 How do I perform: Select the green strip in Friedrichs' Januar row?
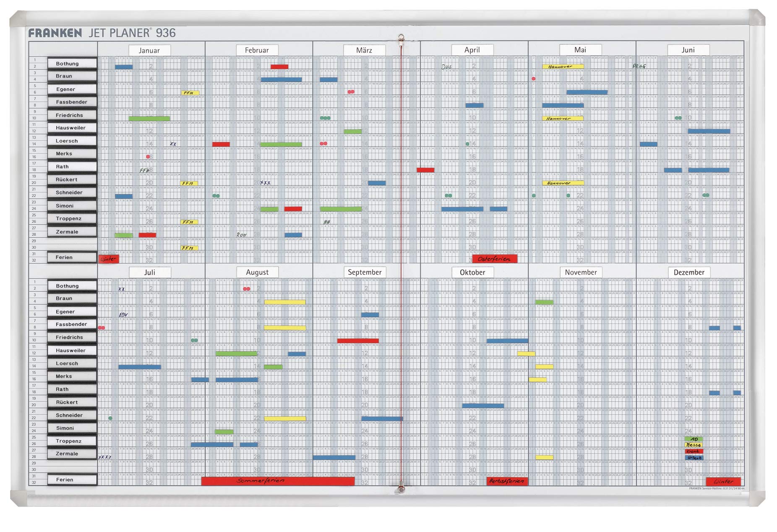(x=149, y=119)
